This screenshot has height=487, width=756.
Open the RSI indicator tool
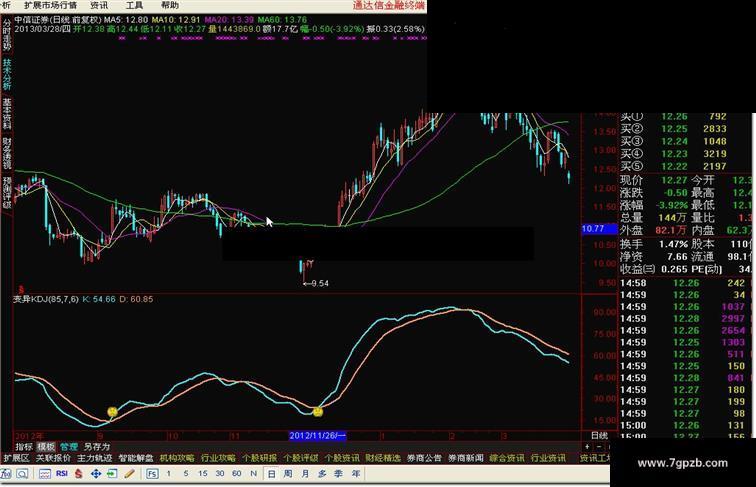click(62, 473)
